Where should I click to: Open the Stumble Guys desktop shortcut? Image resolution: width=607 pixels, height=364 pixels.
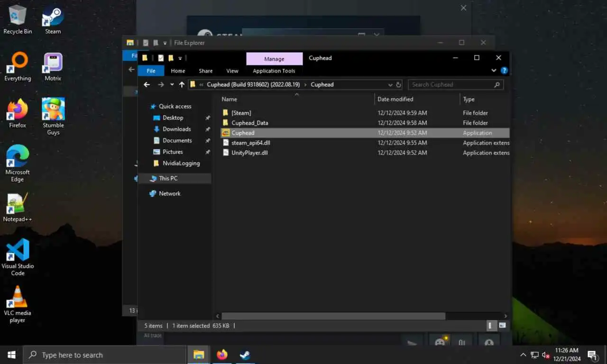[53, 117]
